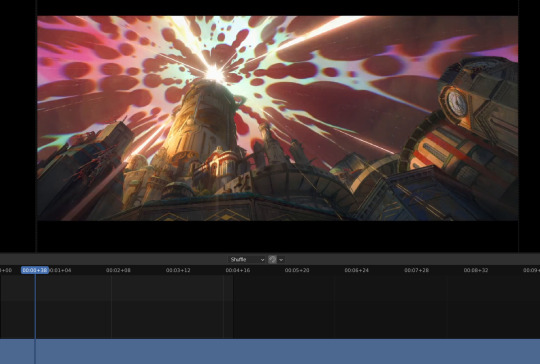540x364 pixels.
Task: Click the vertical blue playhead line
Action: click(x=35, y=310)
